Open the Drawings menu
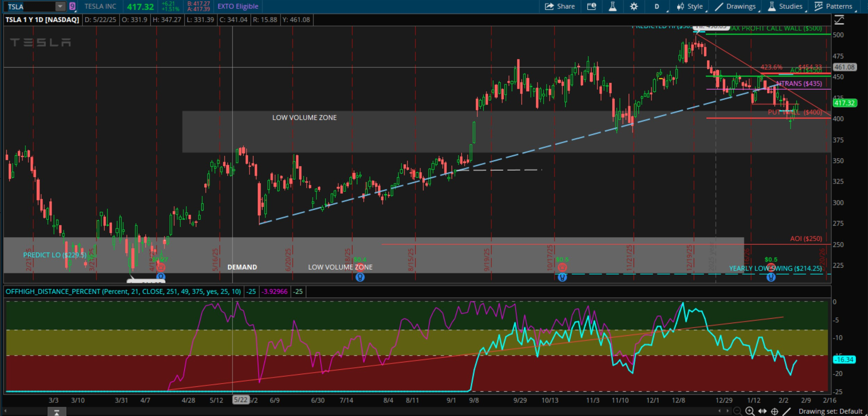 (736, 6)
